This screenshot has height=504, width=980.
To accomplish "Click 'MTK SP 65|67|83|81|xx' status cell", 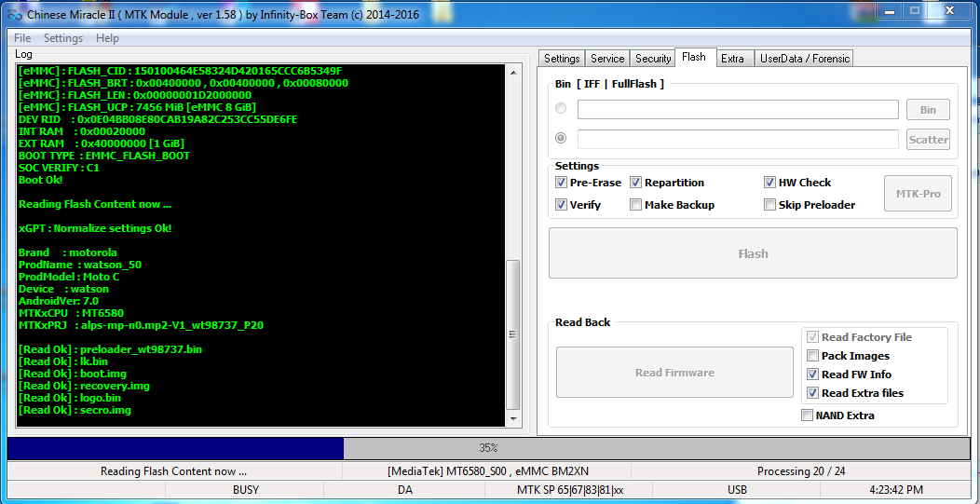I will pos(570,490).
